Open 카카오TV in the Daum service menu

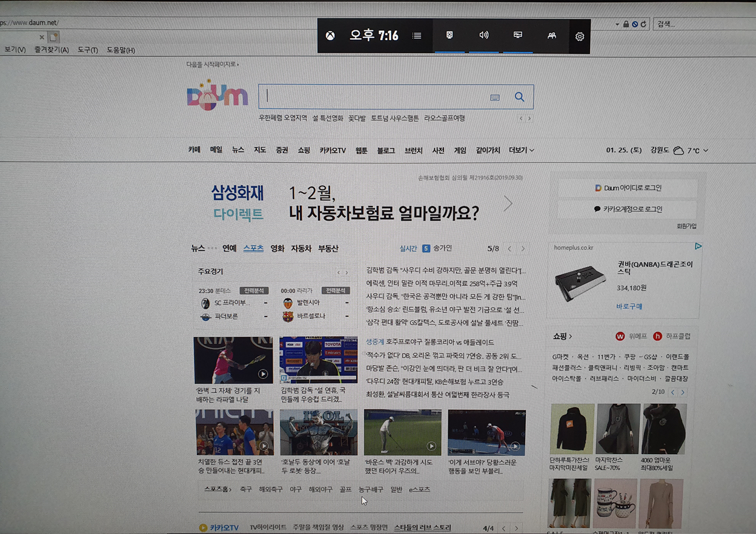tap(333, 150)
